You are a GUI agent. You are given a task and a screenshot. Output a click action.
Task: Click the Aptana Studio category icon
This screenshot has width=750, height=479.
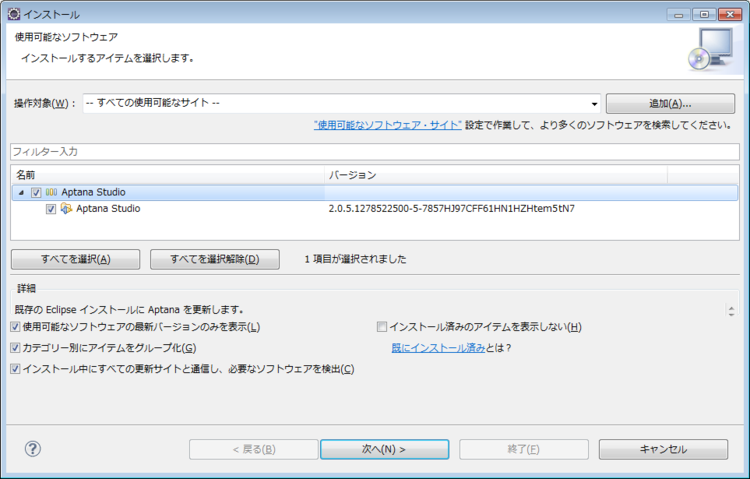pyautogui.click(x=51, y=192)
